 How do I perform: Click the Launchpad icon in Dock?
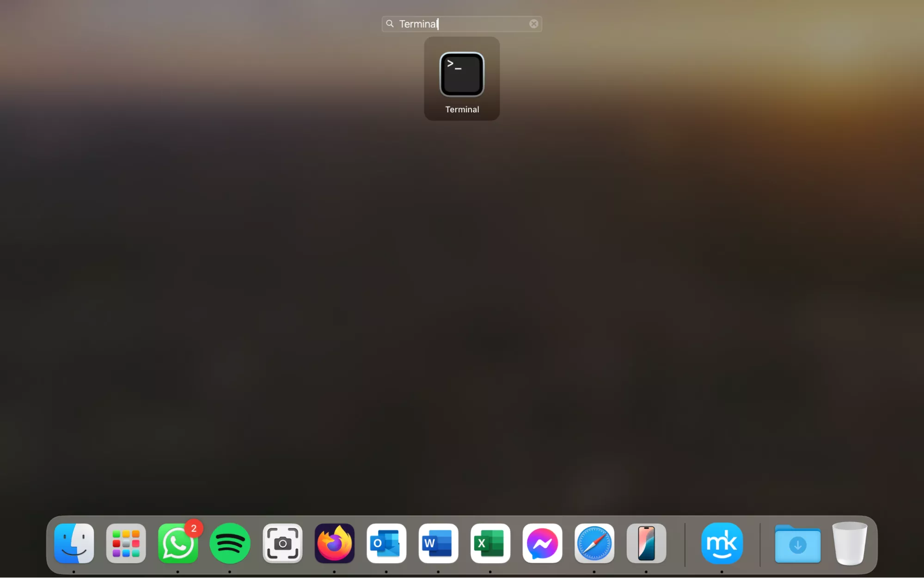[x=126, y=543]
